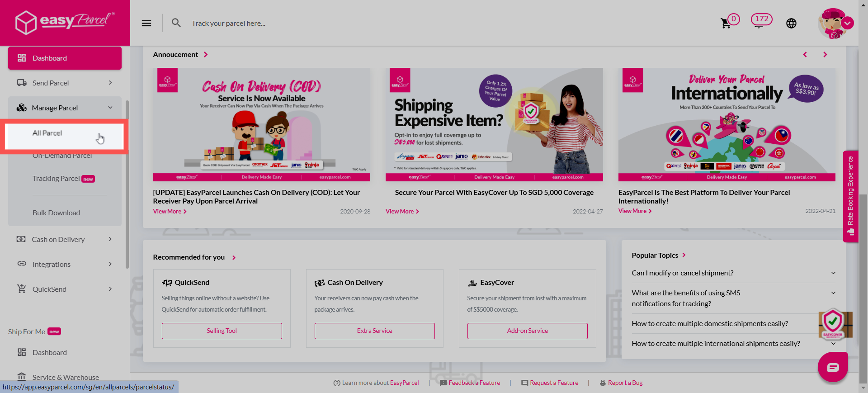Expand the pink arrow beside avatar
The width and height of the screenshot is (868, 393).
point(848,23)
